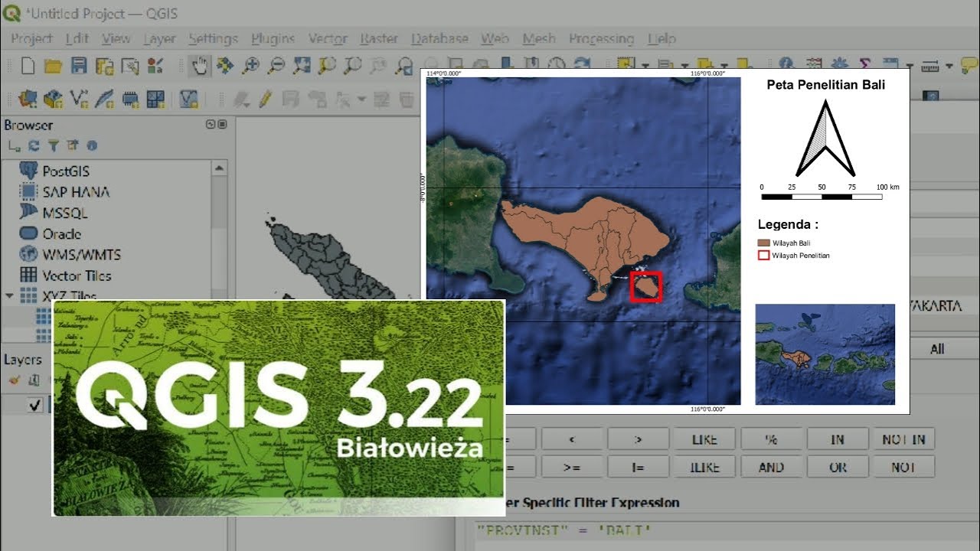The width and height of the screenshot is (980, 551).
Task: Click New SpatiaLite Layer feather icon
Action: (104, 99)
